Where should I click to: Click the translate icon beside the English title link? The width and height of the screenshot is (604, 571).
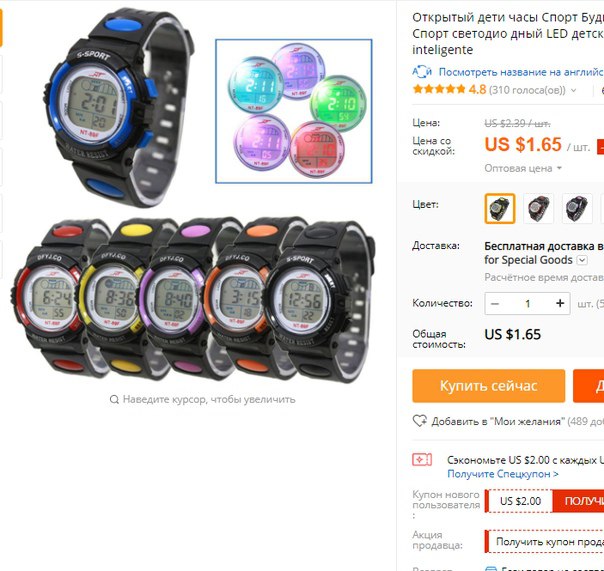(422, 72)
